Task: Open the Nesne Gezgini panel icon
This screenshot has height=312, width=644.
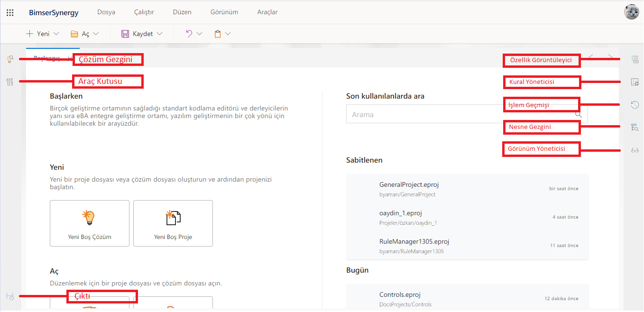Action: [x=635, y=127]
